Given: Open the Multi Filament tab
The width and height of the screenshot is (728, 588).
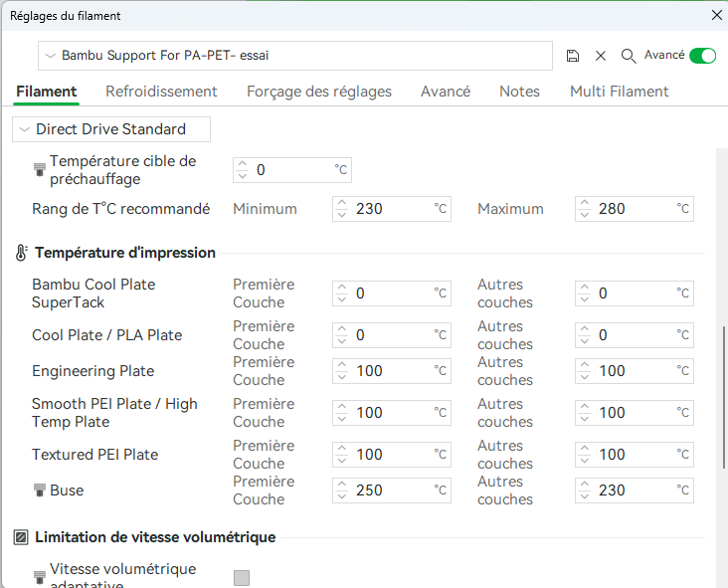Looking at the screenshot, I should tap(619, 92).
